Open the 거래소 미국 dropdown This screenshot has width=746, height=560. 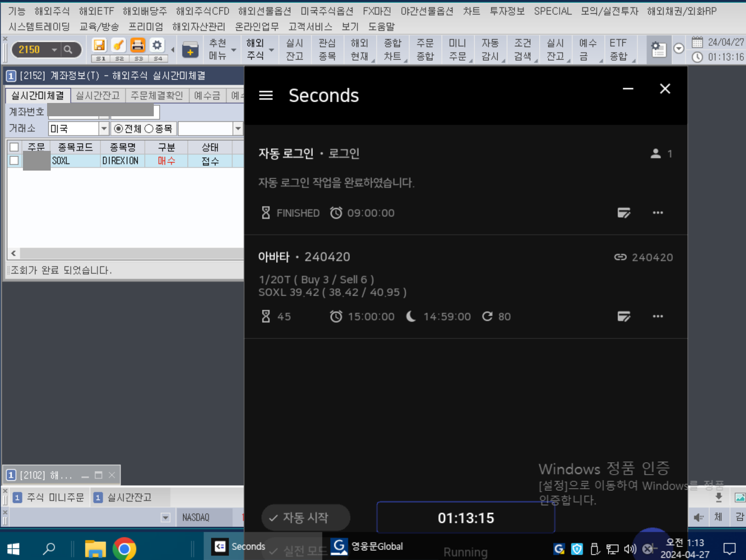point(104,129)
